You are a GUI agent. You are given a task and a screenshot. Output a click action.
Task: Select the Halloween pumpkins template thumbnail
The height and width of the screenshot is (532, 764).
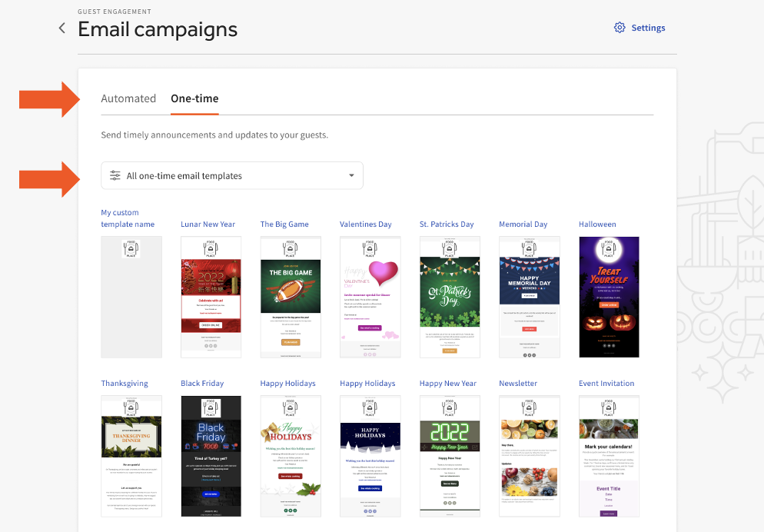609,297
